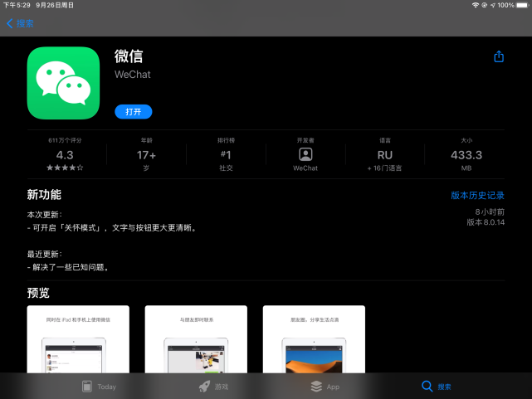Viewport: 532px width, 399px height.
Task: Tap the 新功能 section heading
Action: (x=44, y=195)
